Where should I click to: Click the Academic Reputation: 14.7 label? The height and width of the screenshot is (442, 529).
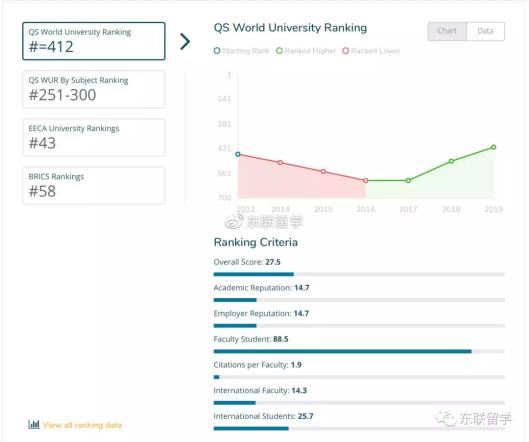[x=261, y=288]
